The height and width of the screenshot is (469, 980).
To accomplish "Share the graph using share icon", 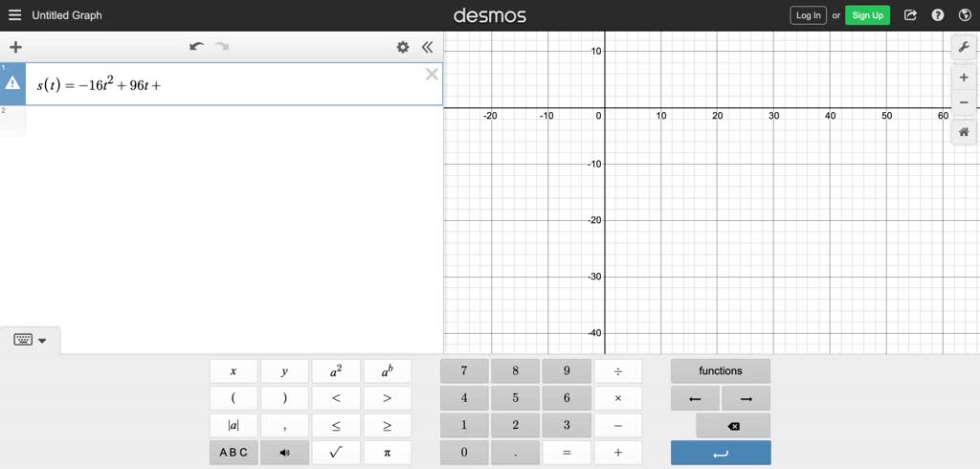I will coord(910,15).
